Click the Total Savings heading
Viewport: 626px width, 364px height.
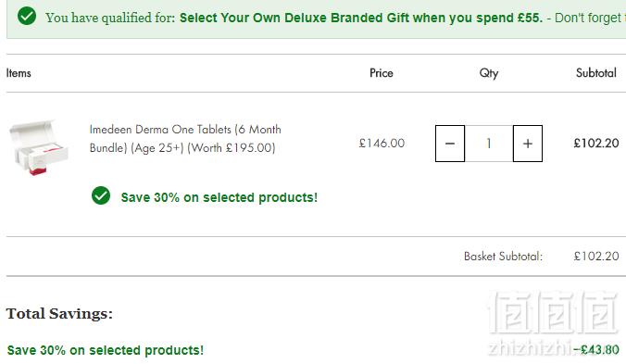[x=59, y=314]
